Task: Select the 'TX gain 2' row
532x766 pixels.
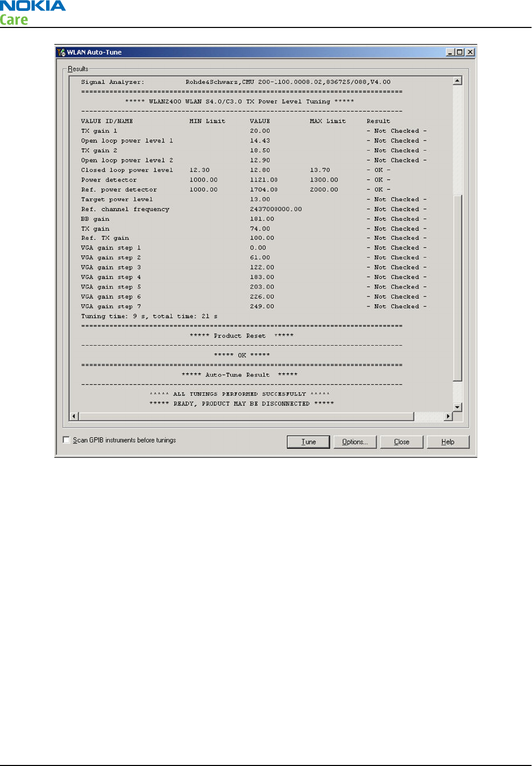Action: point(254,151)
